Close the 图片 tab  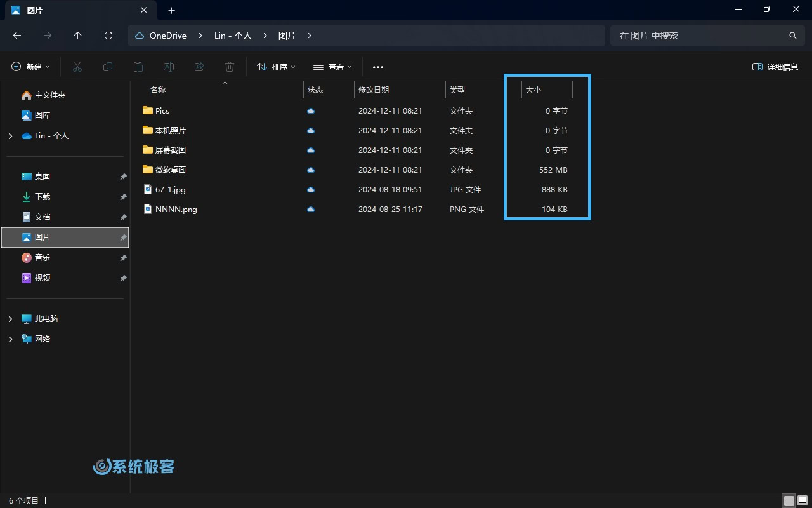[x=144, y=10]
